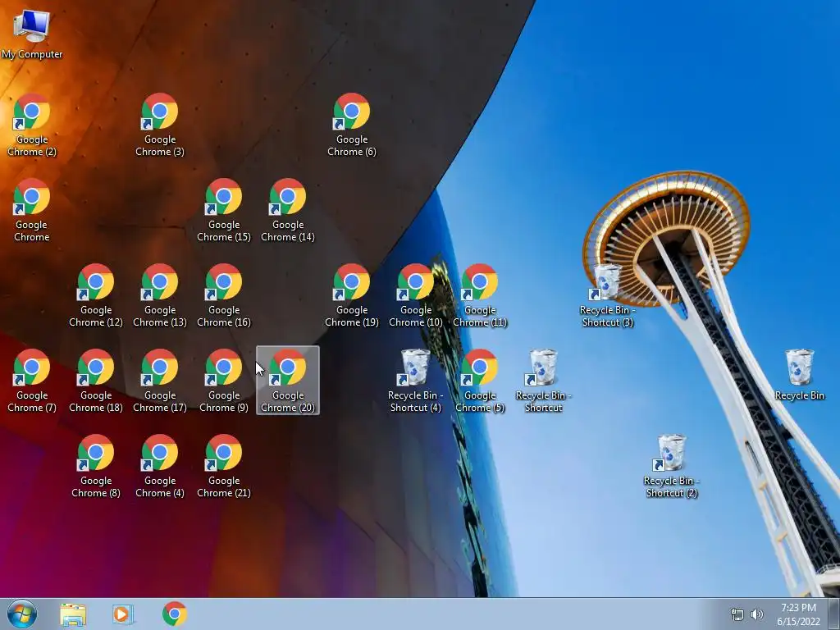This screenshot has height=630, width=840.
Task: Open the volume speaker tray icon
Action: pyautogui.click(x=757, y=614)
